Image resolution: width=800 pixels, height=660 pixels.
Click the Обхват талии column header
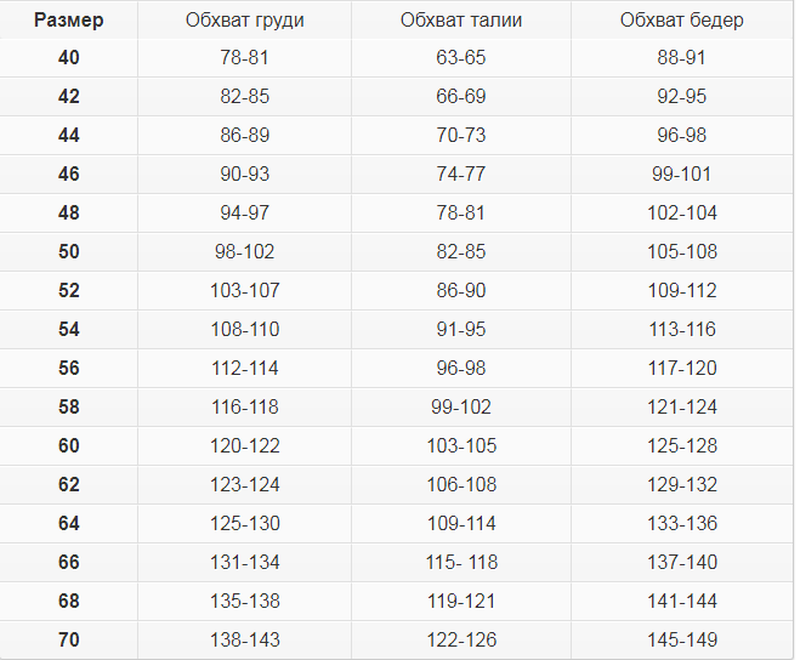click(x=461, y=20)
